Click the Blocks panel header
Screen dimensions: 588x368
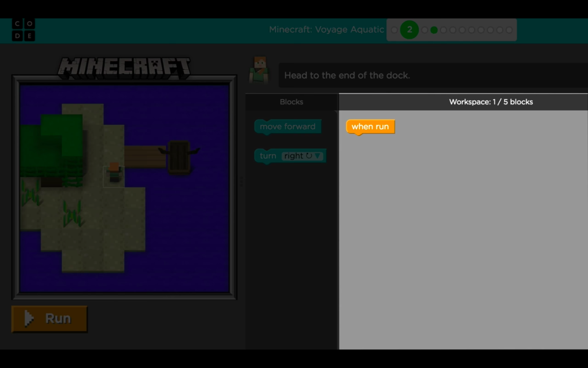coord(292,102)
